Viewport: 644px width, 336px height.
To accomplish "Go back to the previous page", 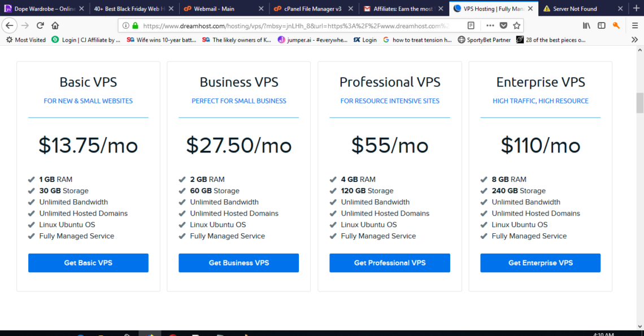I will (x=10, y=25).
